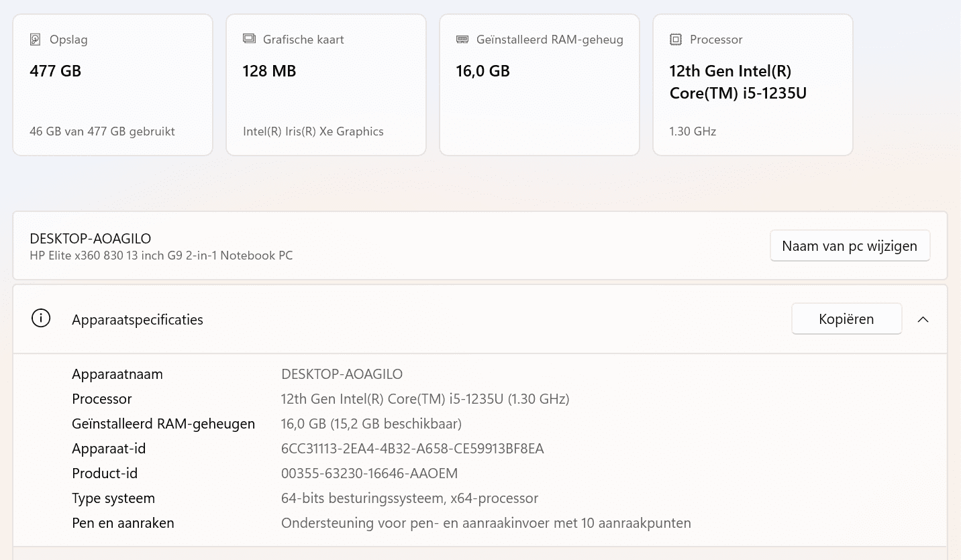Click the 1.30 GHz text in the Processor card

(x=693, y=131)
